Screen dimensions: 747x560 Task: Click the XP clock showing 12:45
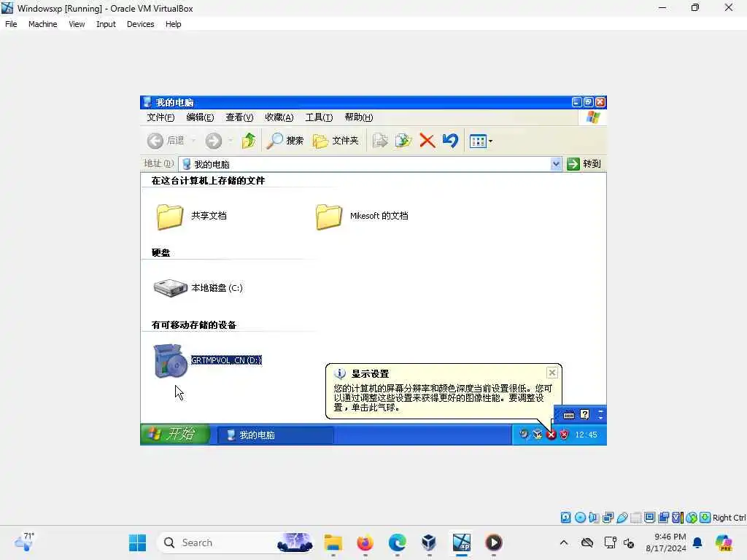(586, 435)
